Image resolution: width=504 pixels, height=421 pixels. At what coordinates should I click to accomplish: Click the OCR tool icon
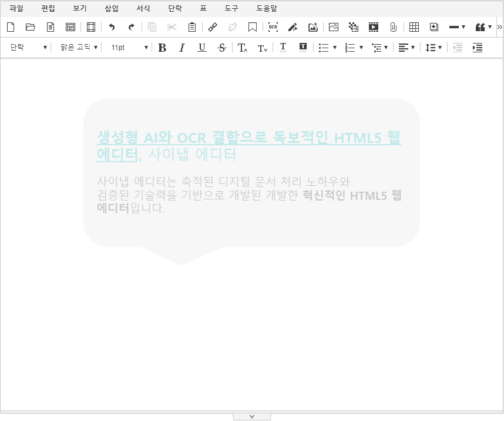coord(273,27)
